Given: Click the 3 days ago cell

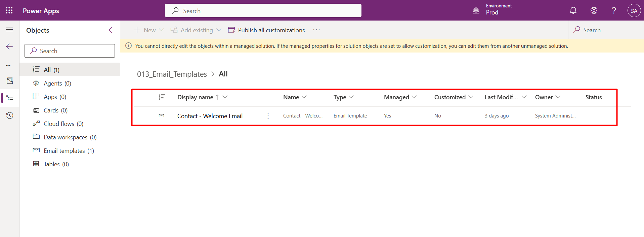Looking at the screenshot, I should [x=497, y=115].
